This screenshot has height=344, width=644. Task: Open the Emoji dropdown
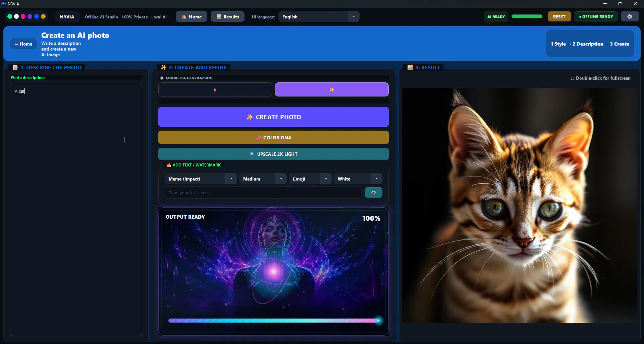(310, 179)
